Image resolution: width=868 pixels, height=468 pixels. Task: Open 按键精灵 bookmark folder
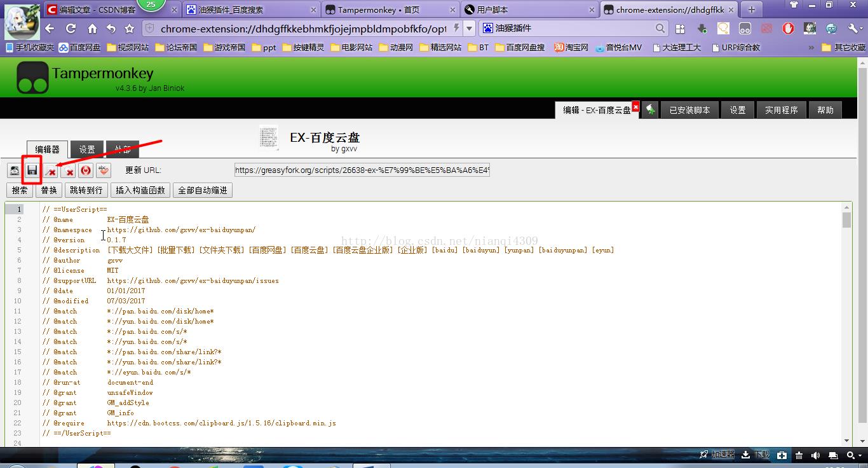coord(303,48)
